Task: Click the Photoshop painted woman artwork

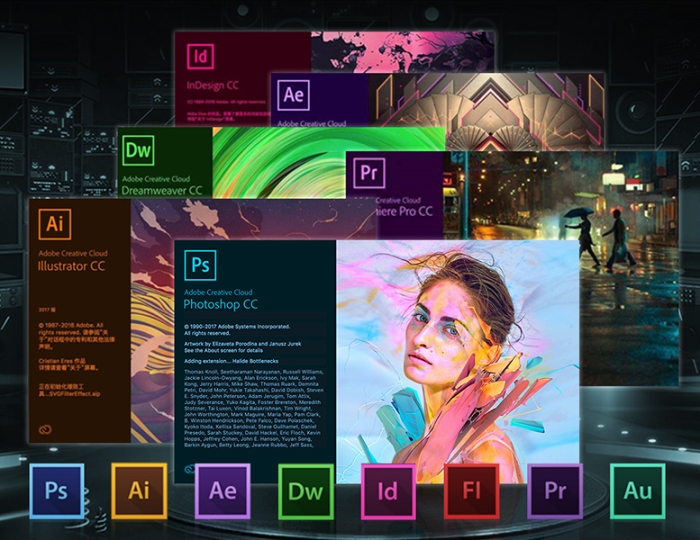Action: click(x=458, y=361)
